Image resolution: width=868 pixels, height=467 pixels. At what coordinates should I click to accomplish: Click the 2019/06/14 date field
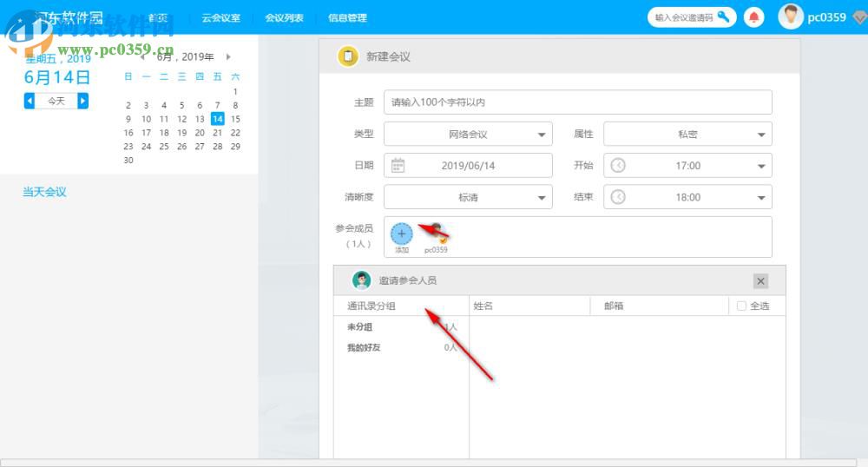pos(469,166)
